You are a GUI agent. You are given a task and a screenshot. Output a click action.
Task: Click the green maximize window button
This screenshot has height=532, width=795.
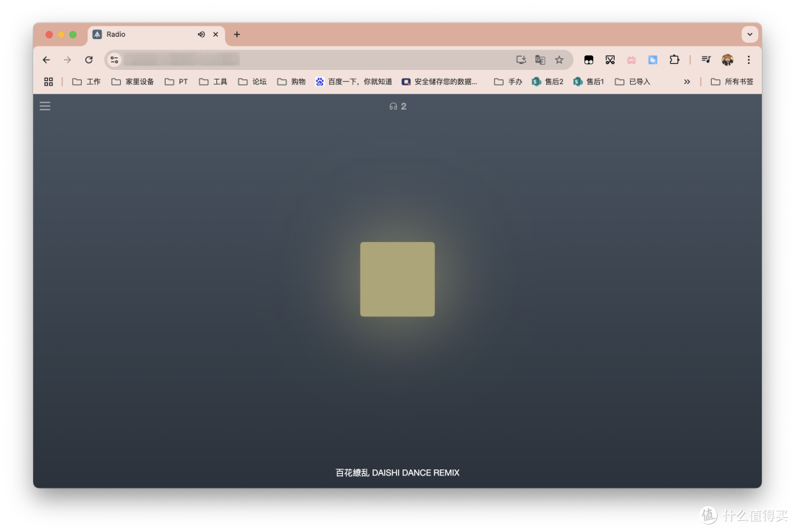pos(73,35)
